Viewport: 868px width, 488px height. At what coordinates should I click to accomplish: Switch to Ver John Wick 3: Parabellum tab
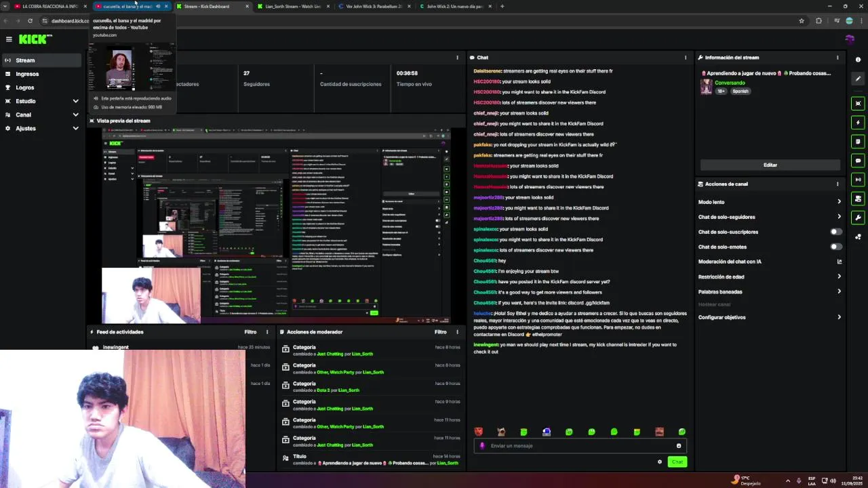373,6
